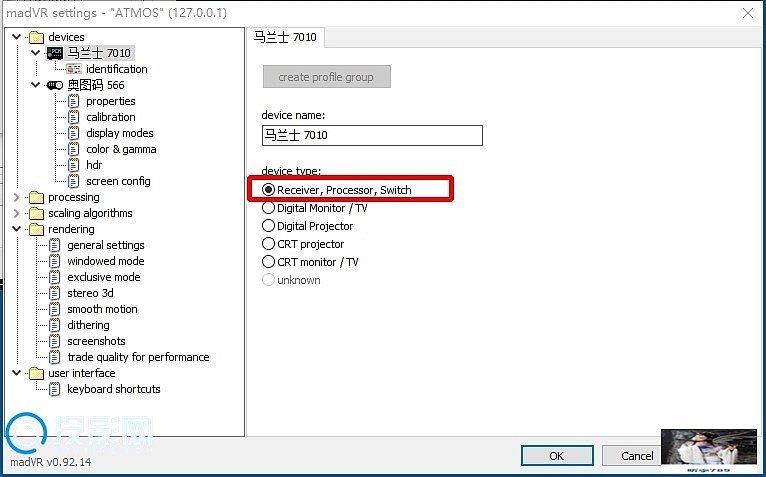Viewport: 766px width, 477px height.
Task: Expand the processing tree node
Action: (17, 197)
